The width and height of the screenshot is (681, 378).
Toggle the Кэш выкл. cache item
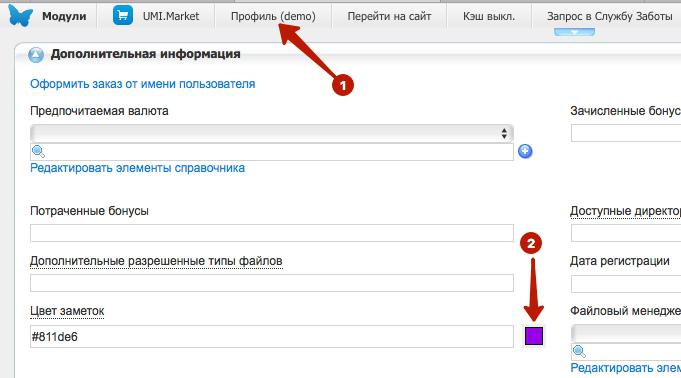click(489, 16)
